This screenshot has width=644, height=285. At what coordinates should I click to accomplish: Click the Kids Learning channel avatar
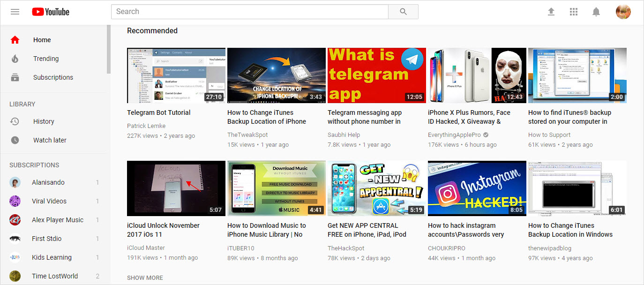pos(15,257)
